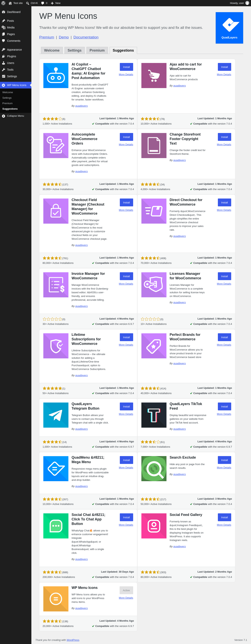Image resolution: width=251 pixels, height=644 pixels.
Task: Click the AI Copilot robot plugin icon
Action: (56, 76)
